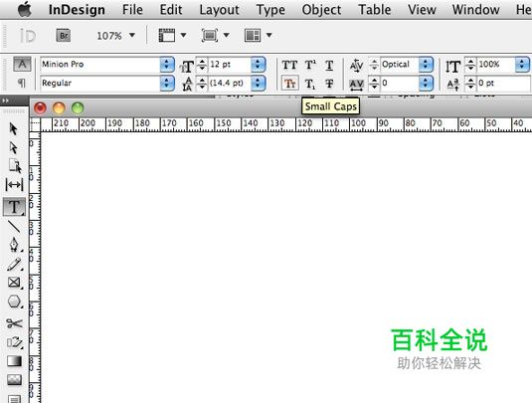Open the Optical kerning dropdown
The image size is (532, 403).
pos(426,65)
